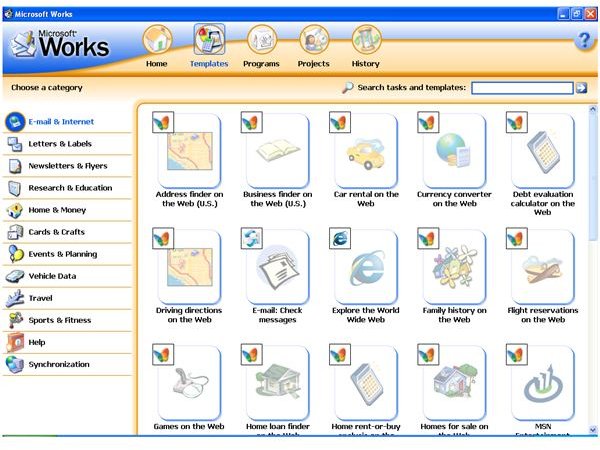600x450 pixels.
Task: Click the History tab label
Action: click(x=365, y=64)
